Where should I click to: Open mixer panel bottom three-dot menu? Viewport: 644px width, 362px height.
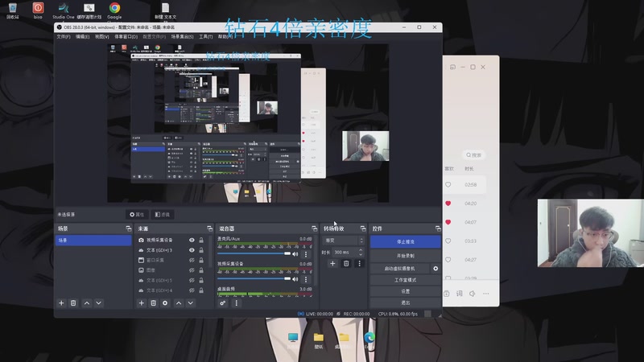(x=236, y=303)
